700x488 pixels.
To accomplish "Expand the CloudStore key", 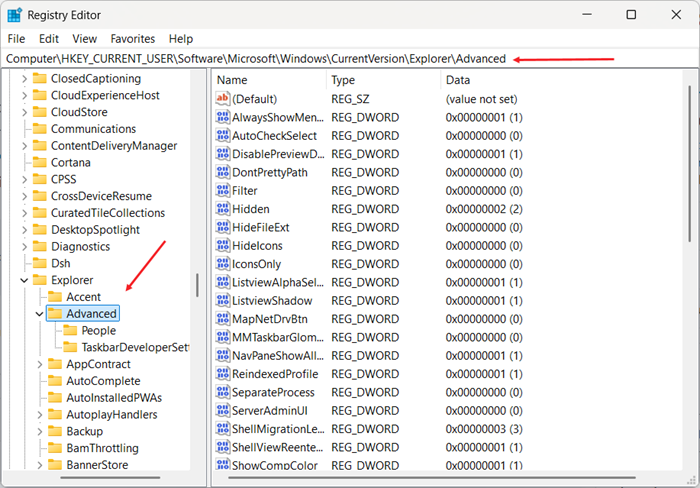I will click(25, 112).
